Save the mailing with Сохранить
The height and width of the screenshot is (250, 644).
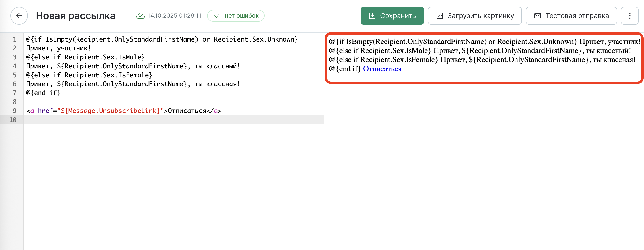[392, 16]
